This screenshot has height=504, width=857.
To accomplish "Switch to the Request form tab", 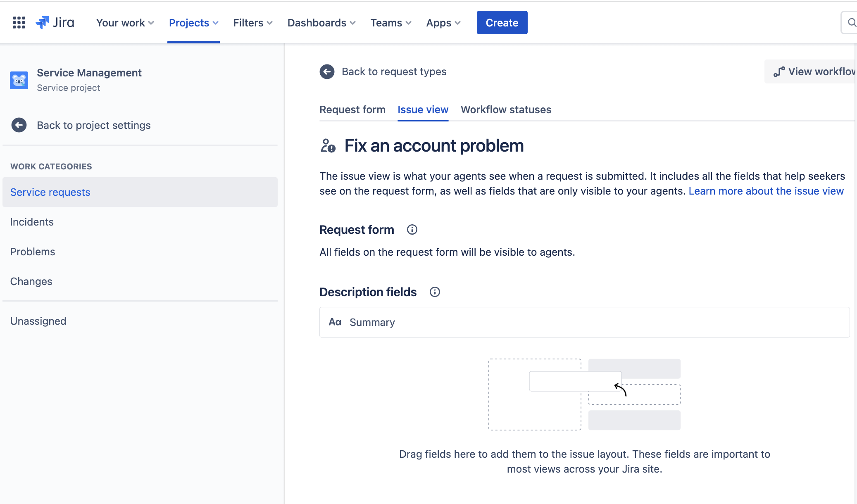I will [x=352, y=109].
